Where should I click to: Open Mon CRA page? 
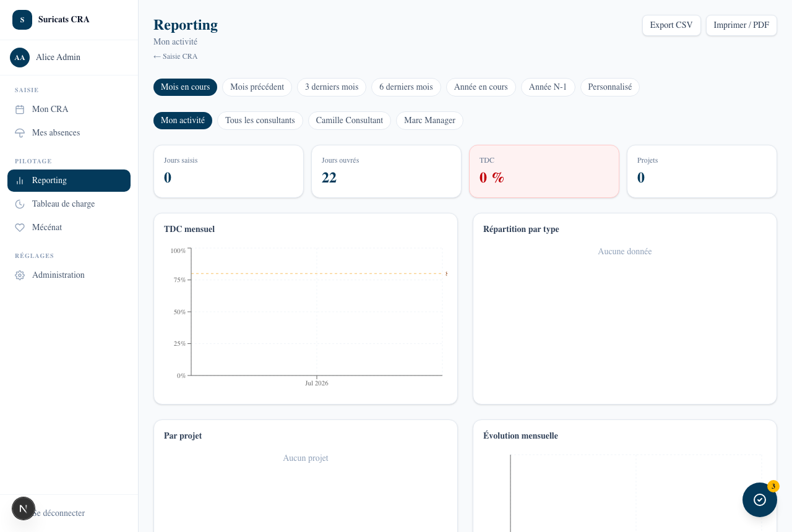tap(69, 109)
